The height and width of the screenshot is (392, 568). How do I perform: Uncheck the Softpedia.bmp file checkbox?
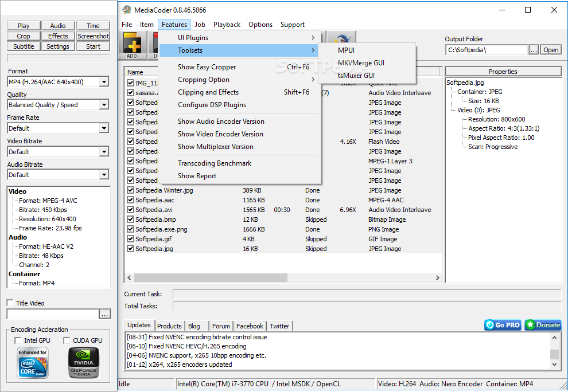(130, 219)
